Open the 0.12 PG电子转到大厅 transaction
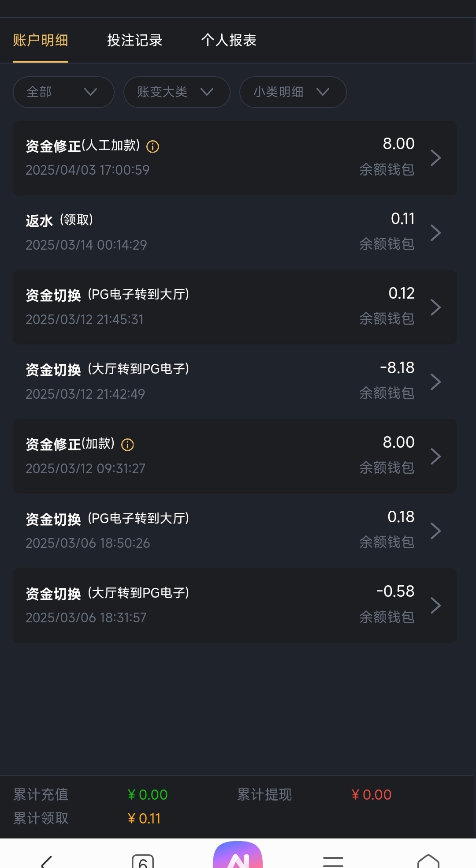Viewport: 476px width, 868px height. [x=234, y=307]
